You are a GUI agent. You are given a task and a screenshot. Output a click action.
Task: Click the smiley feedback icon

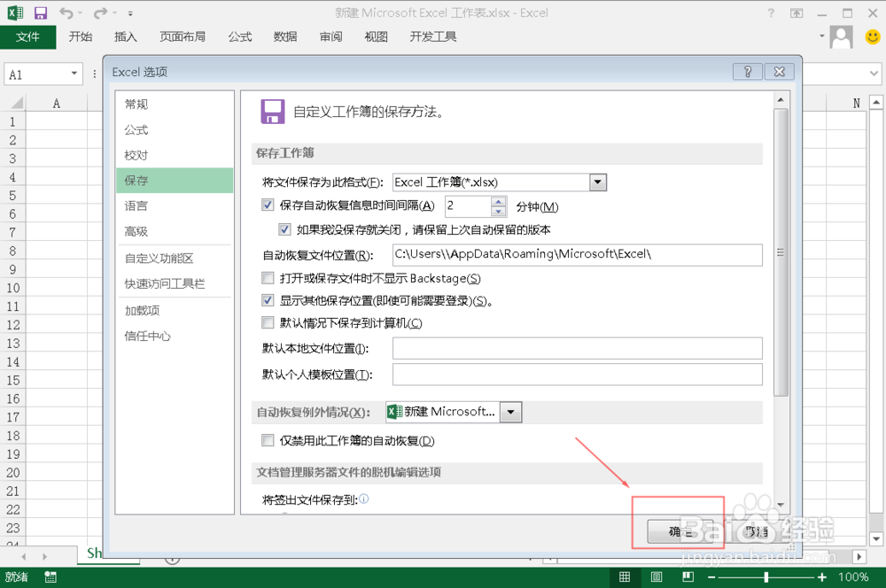(x=873, y=37)
